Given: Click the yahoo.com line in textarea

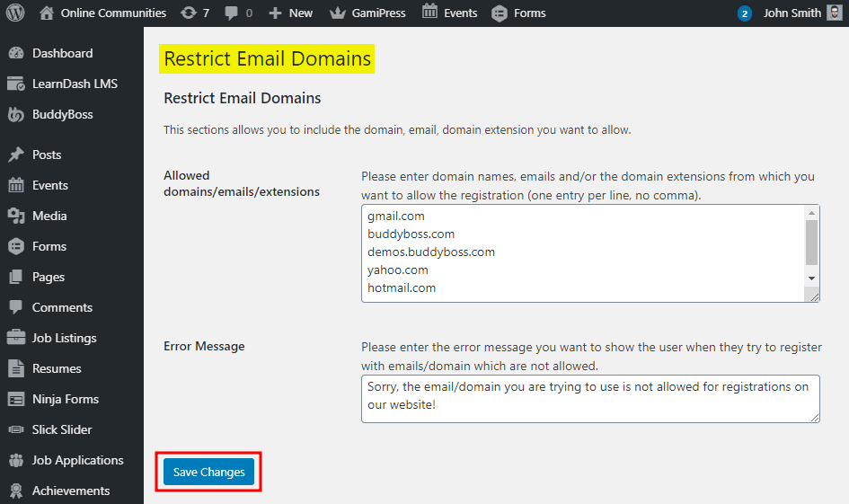Looking at the screenshot, I should point(397,270).
